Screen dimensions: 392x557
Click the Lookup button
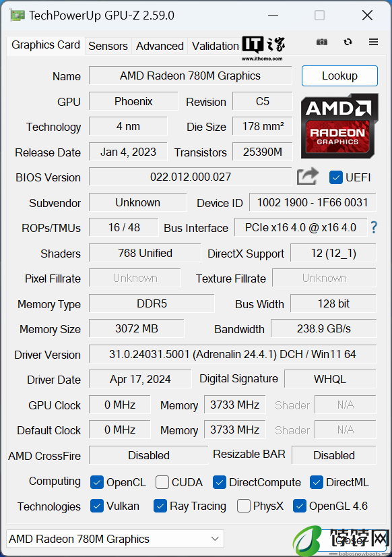tap(339, 76)
